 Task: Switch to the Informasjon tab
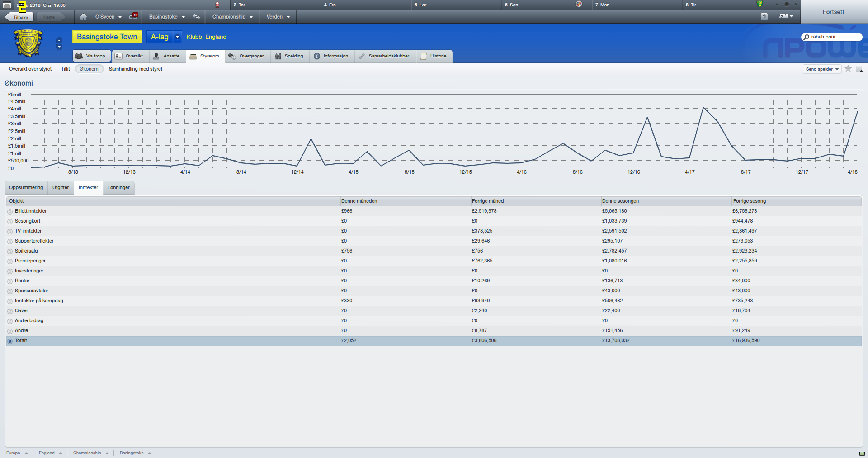(331, 56)
